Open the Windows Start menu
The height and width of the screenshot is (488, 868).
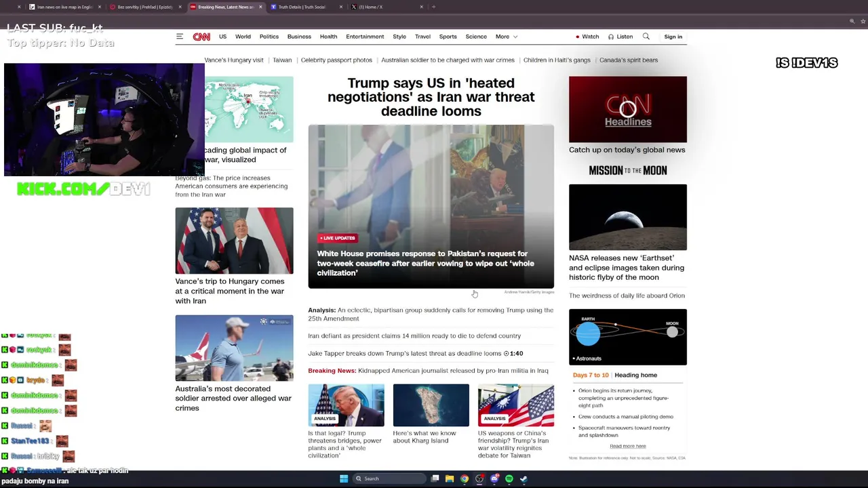tap(344, 479)
